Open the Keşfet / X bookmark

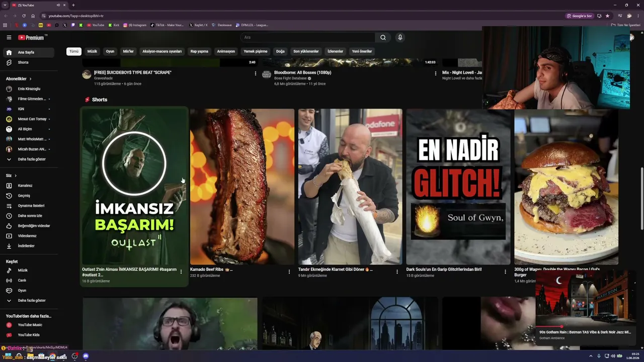pyautogui.click(x=198, y=25)
